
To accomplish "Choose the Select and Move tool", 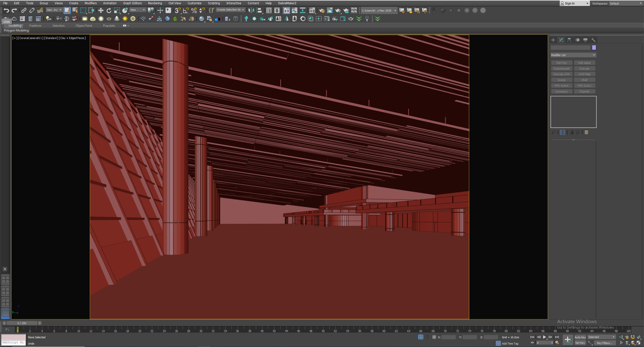I will coord(101,10).
